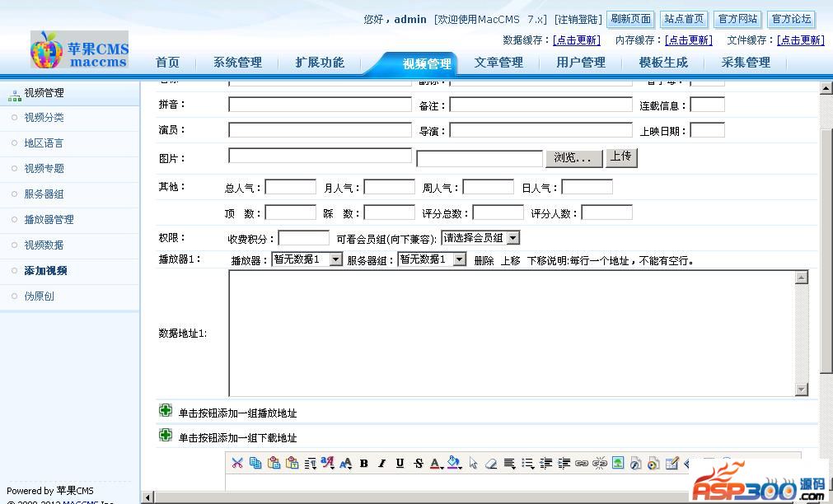
Task: Click the 上传 upload button
Action: click(621, 156)
